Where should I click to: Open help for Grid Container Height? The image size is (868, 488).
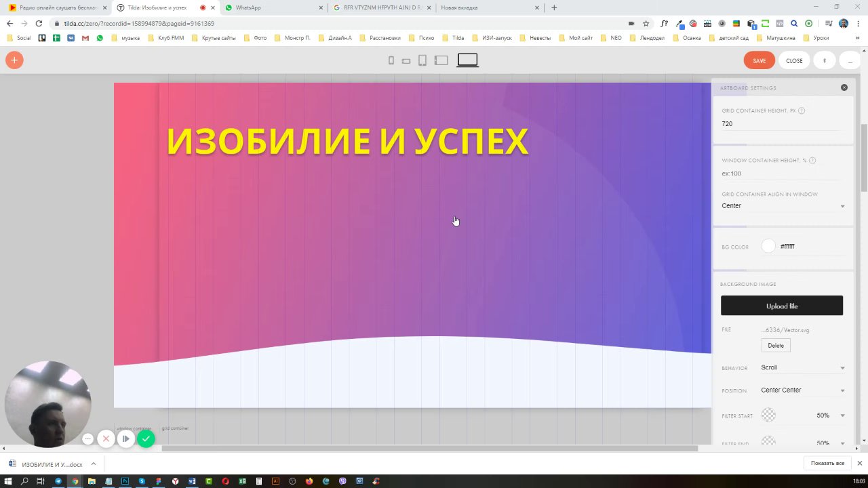click(802, 110)
